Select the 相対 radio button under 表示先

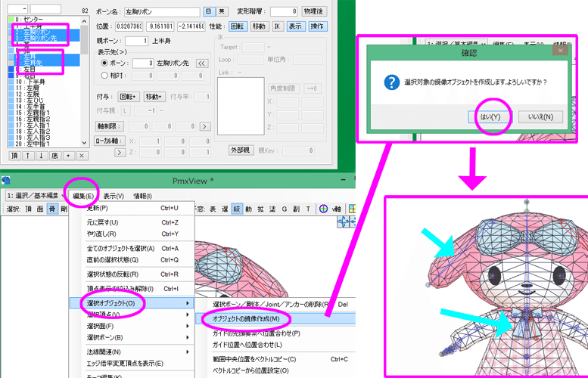click(104, 76)
